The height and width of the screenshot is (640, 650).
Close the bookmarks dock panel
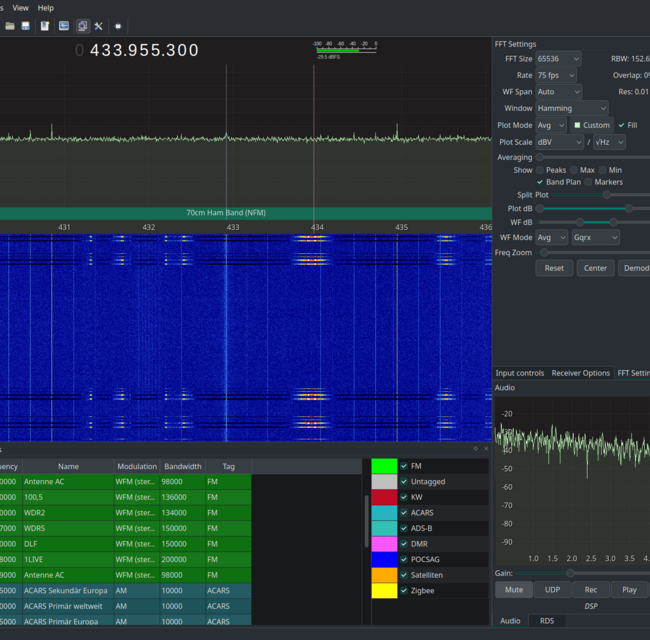pyautogui.click(x=486, y=448)
